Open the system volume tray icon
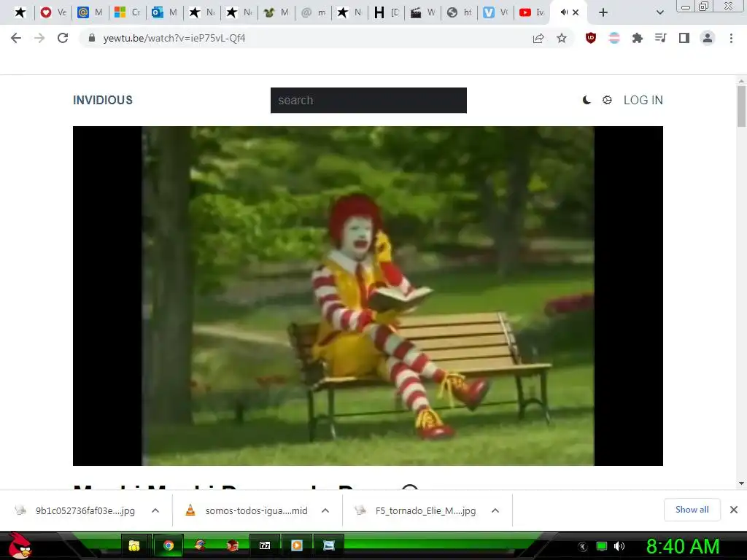This screenshot has width=747, height=560. [619, 546]
